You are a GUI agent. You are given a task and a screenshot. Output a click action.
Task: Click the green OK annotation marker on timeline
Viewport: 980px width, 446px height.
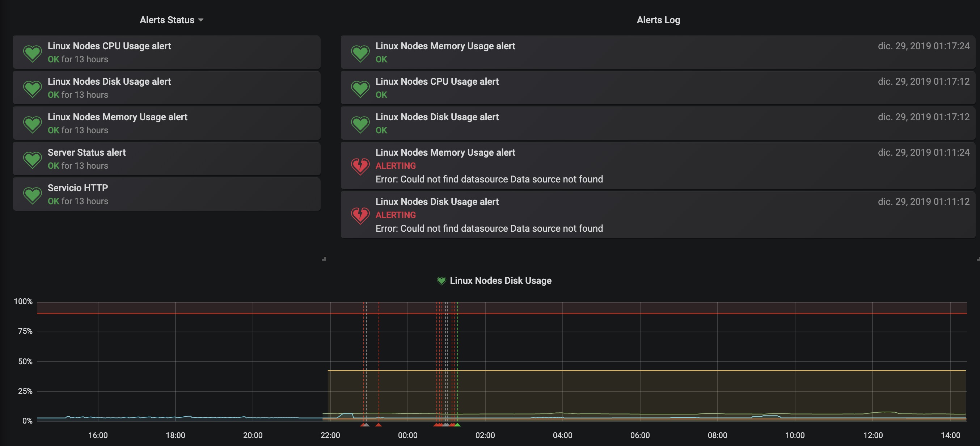458,424
